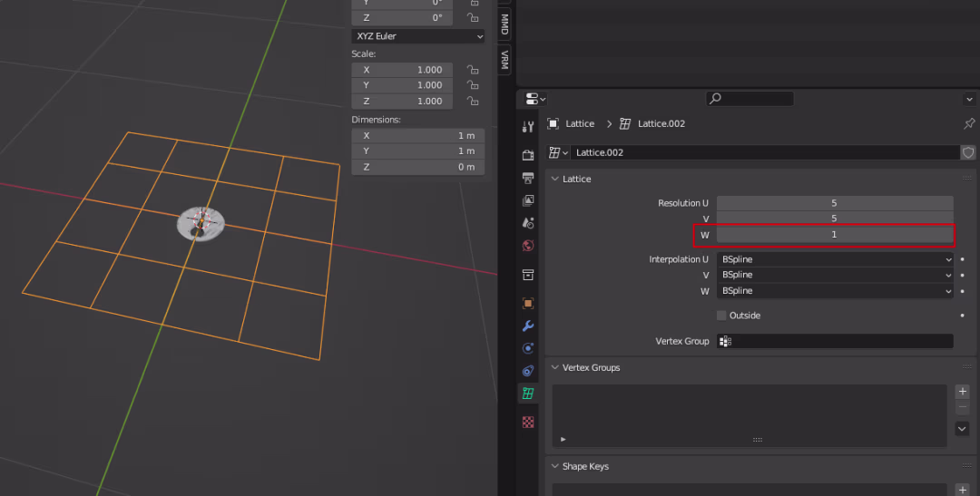Click the Resolution V value field
This screenshot has width=980, height=496.
coord(835,218)
